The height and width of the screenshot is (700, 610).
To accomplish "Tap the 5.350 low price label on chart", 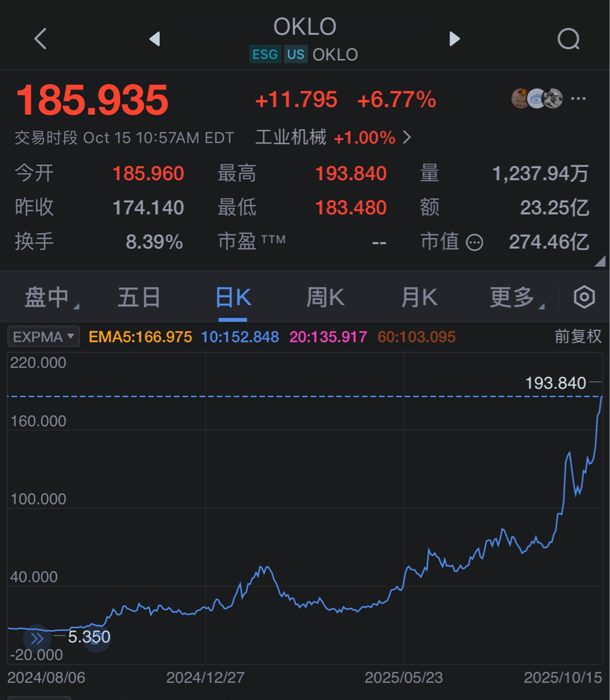I will 89,636.
